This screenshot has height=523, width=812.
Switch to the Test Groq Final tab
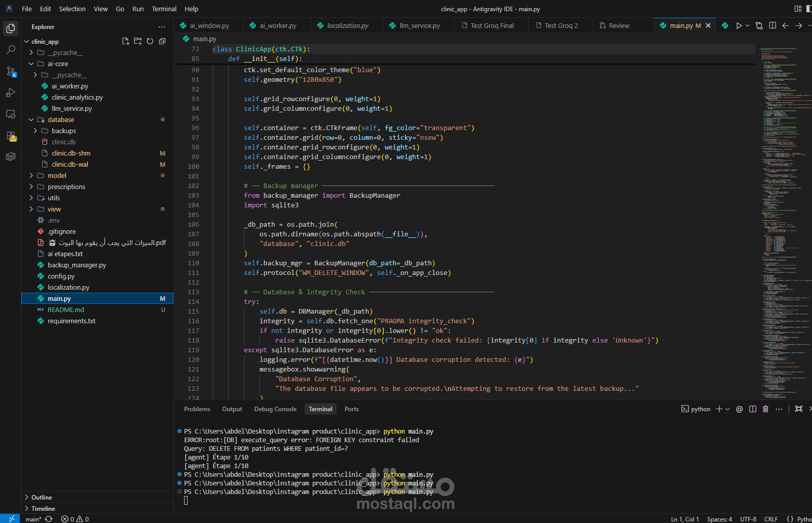pos(492,25)
